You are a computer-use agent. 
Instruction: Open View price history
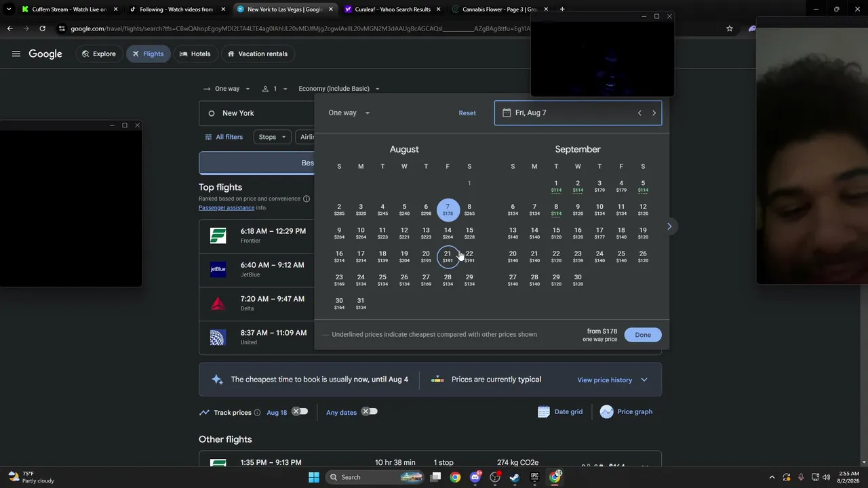tap(605, 380)
